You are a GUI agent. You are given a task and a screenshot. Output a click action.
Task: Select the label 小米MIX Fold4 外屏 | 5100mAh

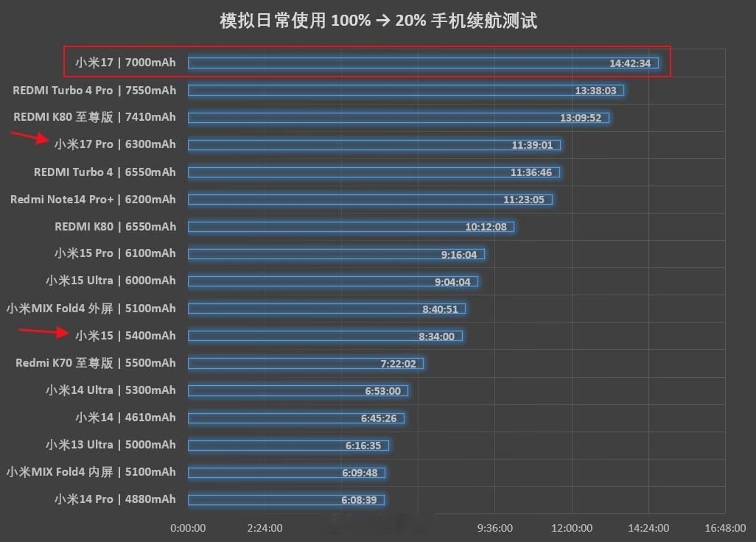tap(91, 309)
